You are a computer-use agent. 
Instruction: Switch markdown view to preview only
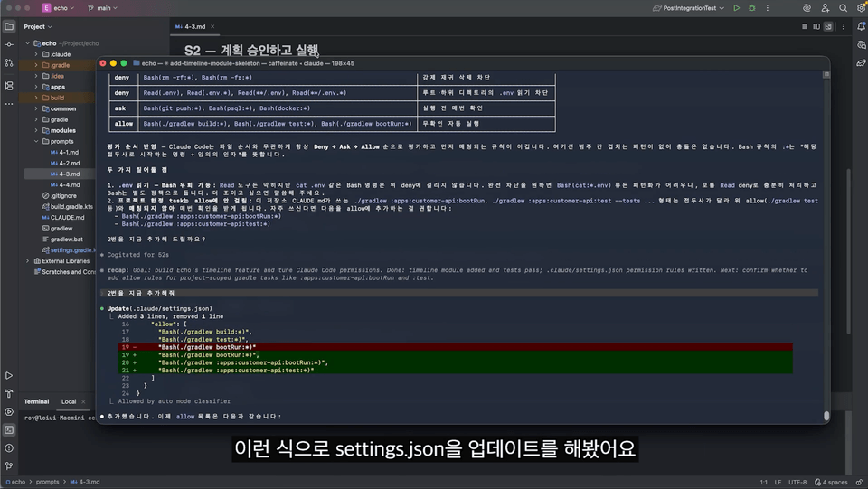coord(828,26)
